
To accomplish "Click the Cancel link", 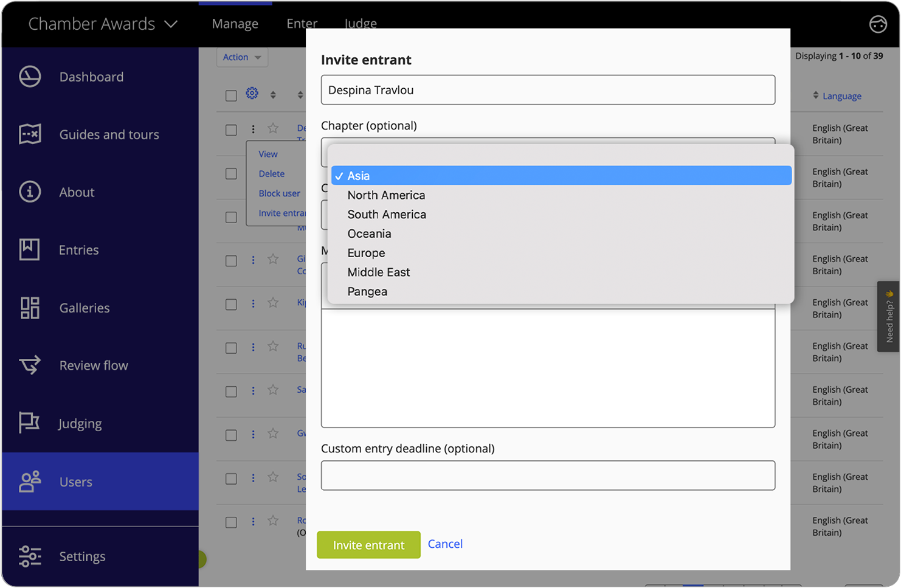I will pyautogui.click(x=445, y=544).
